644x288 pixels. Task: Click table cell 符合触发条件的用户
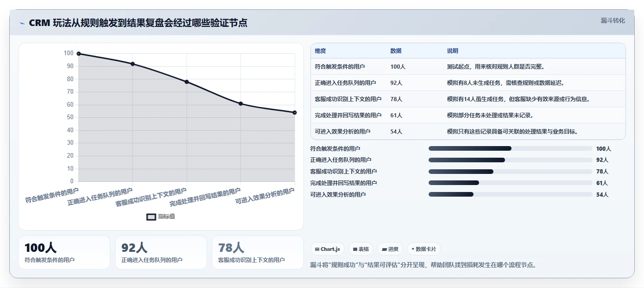(340, 67)
